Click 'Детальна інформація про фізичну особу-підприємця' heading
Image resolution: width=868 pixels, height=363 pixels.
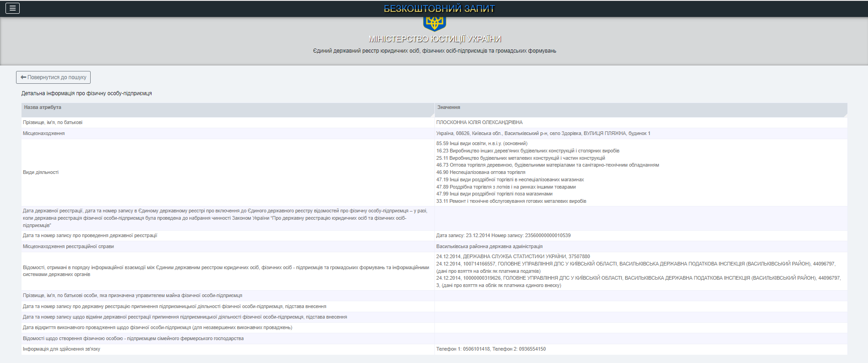(x=87, y=93)
